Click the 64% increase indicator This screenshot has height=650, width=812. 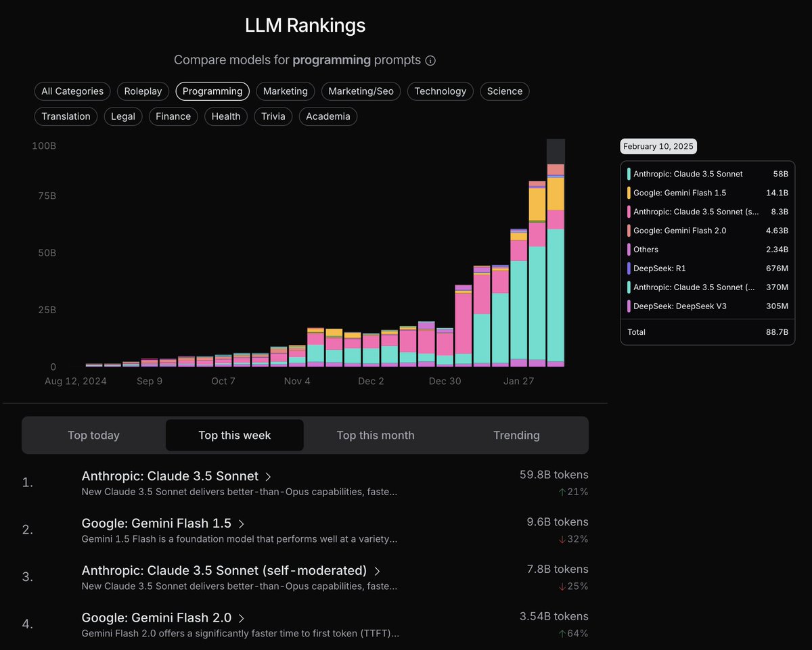pos(572,633)
